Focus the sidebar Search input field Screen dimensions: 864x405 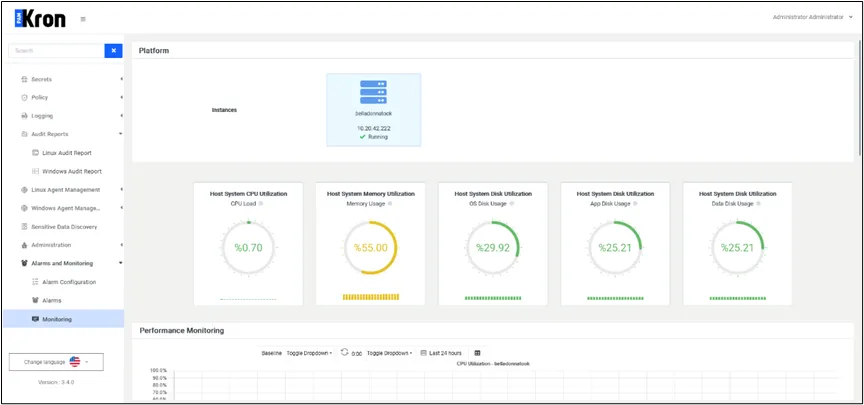[57, 51]
